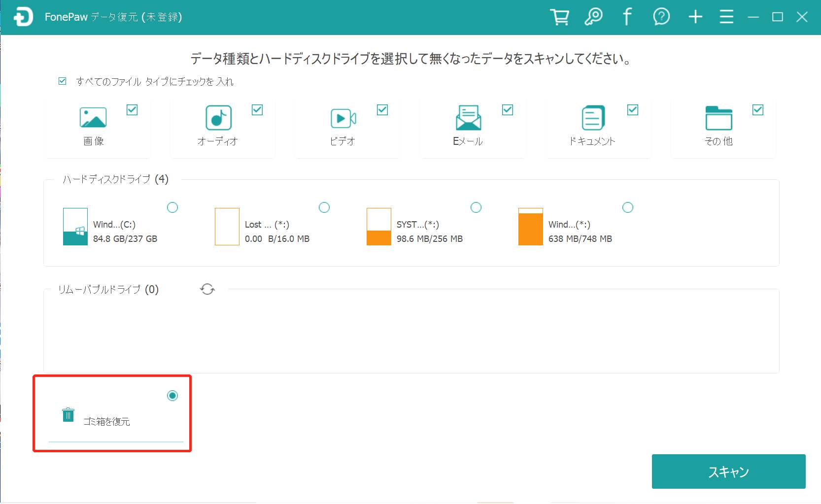
Task: Open the hamburger menu
Action: click(726, 16)
